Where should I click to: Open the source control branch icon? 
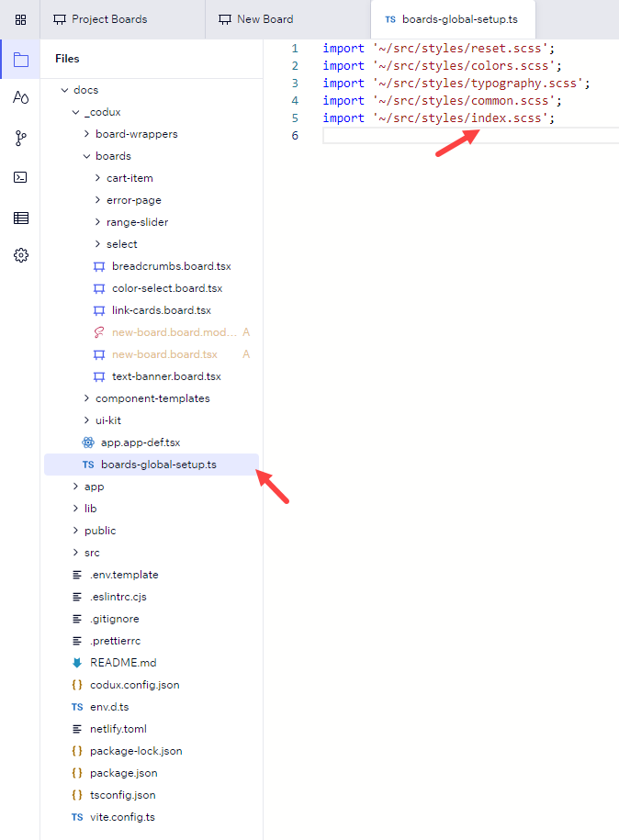[x=20, y=139]
